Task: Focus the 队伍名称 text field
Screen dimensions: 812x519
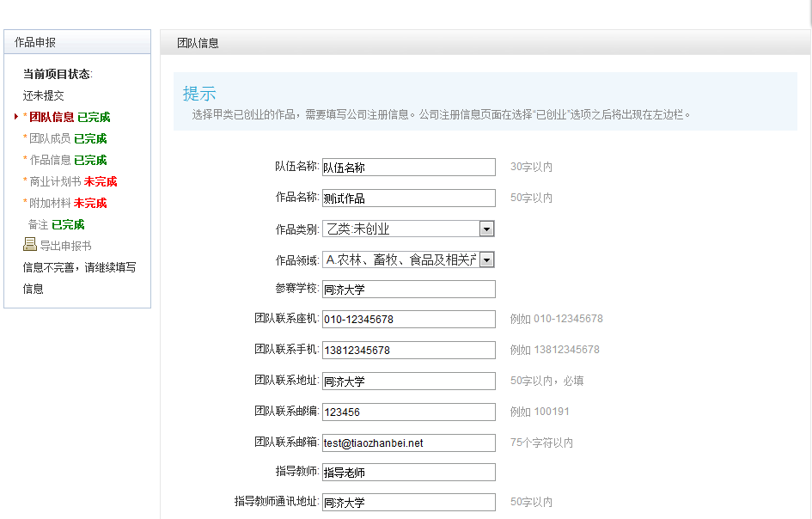Action: [409, 168]
